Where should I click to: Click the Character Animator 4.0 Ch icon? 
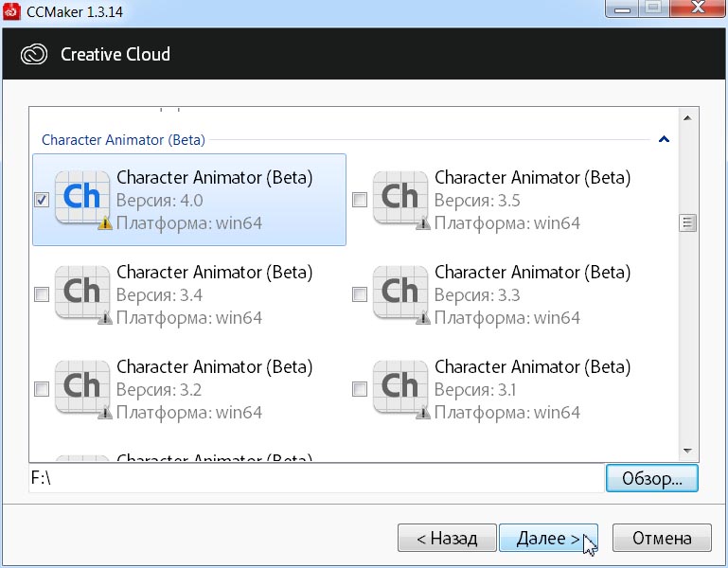pyautogui.click(x=82, y=197)
